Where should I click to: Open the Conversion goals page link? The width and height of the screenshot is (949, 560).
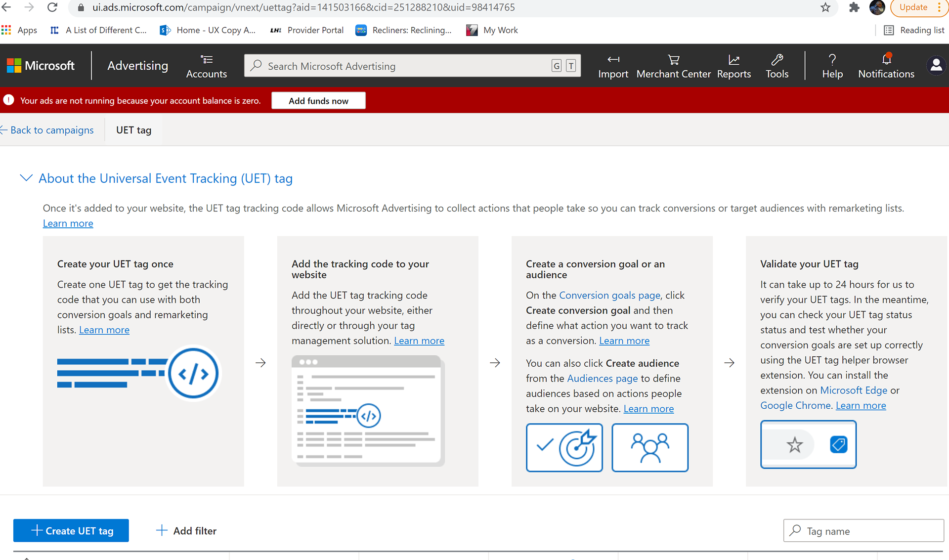pos(609,295)
